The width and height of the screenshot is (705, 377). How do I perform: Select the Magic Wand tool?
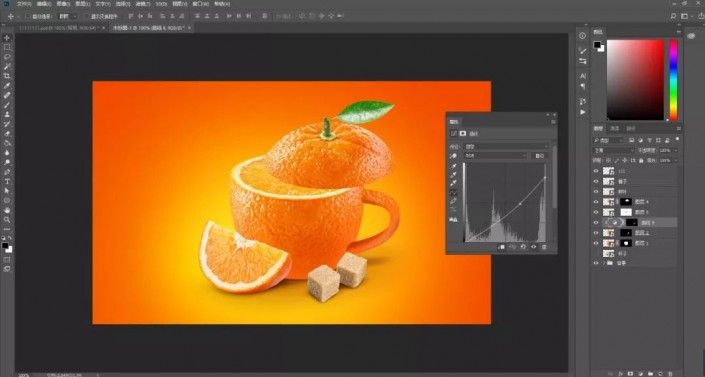click(x=7, y=67)
